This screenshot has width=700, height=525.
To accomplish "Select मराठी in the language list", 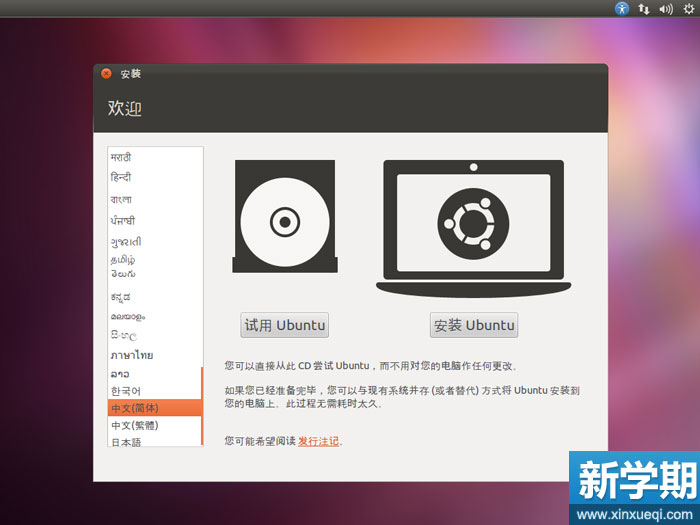I will pos(154,157).
